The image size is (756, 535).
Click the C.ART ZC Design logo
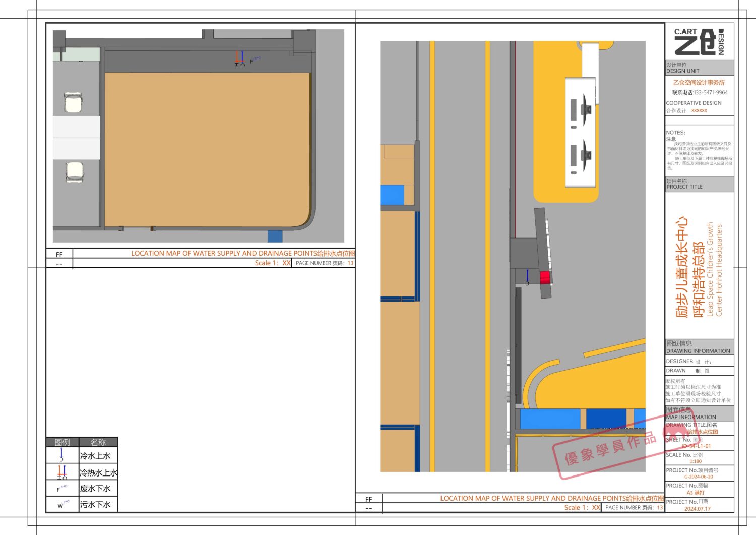[x=699, y=42]
